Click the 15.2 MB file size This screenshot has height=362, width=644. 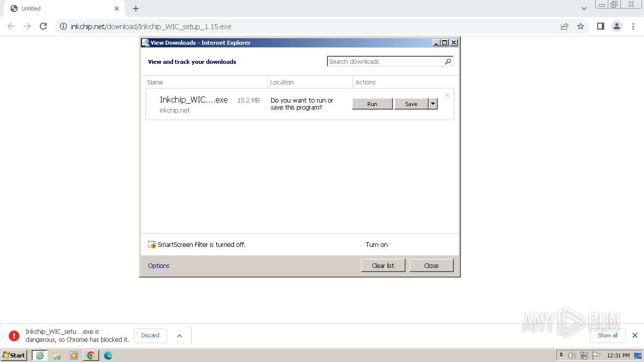tap(249, 100)
